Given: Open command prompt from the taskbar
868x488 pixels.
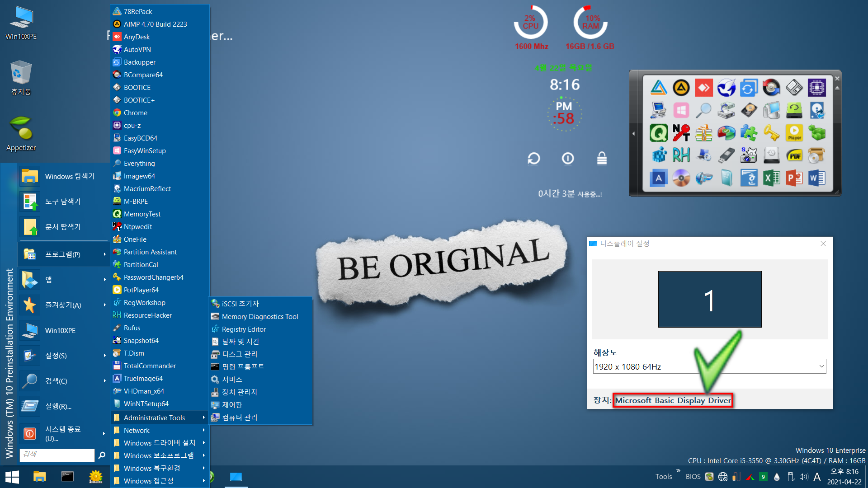Looking at the screenshot, I should click(67, 477).
